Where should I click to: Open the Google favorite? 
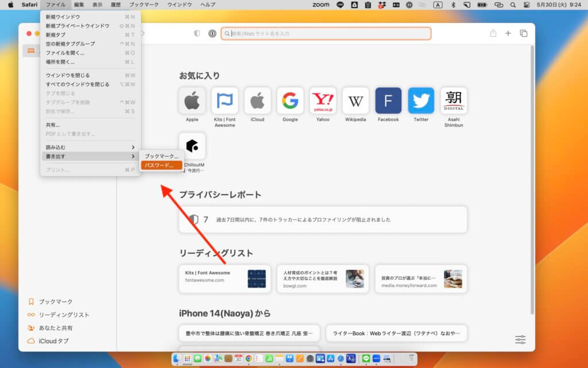point(290,100)
